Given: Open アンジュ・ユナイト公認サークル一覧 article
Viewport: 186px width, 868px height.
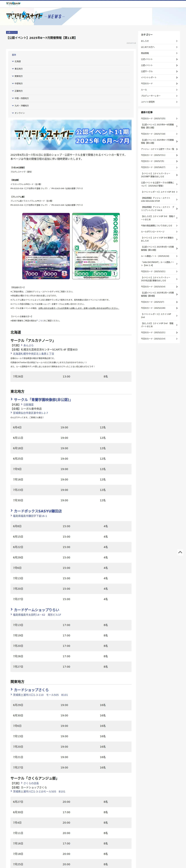Looking at the screenshot, I should tap(159, 149).
